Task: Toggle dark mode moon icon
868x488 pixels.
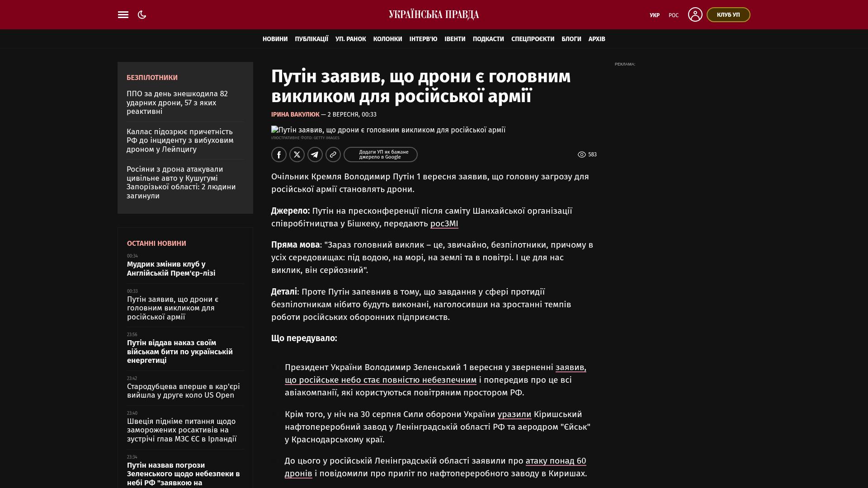Action: click(x=142, y=15)
